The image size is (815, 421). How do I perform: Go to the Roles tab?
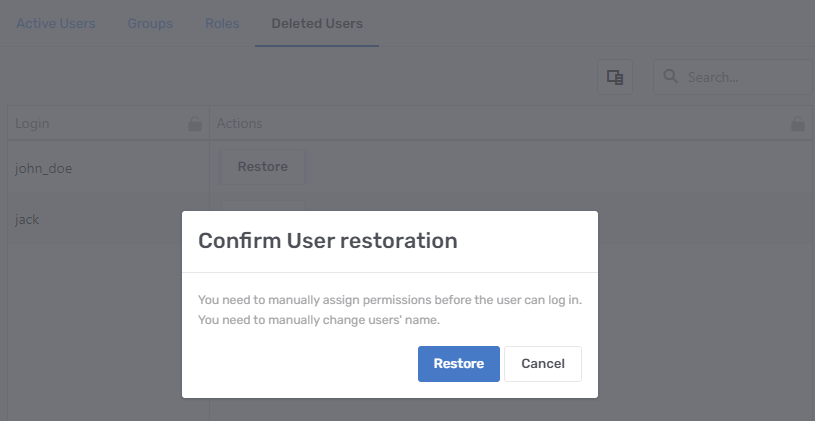pyautogui.click(x=222, y=23)
